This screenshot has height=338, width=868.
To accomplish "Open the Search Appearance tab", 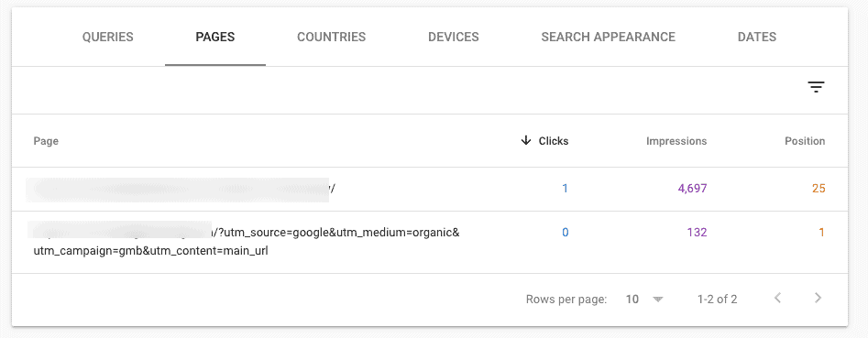I will (x=609, y=37).
